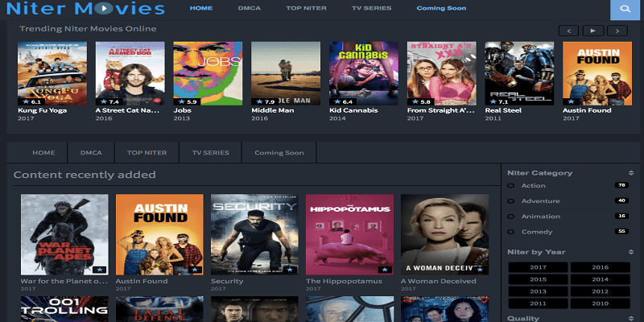Click star rating 7.9 on Middle Man
The image size is (644, 322).
pos(266,101)
